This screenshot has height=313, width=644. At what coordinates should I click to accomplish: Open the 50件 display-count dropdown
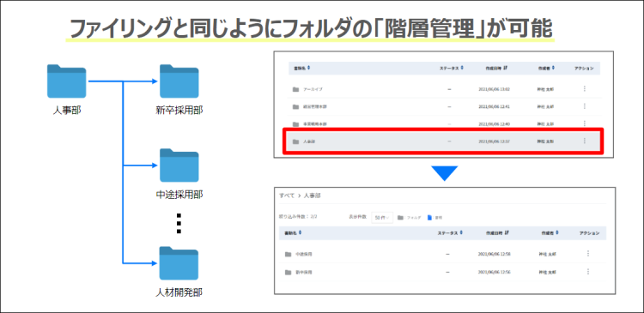tap(382, 218)
